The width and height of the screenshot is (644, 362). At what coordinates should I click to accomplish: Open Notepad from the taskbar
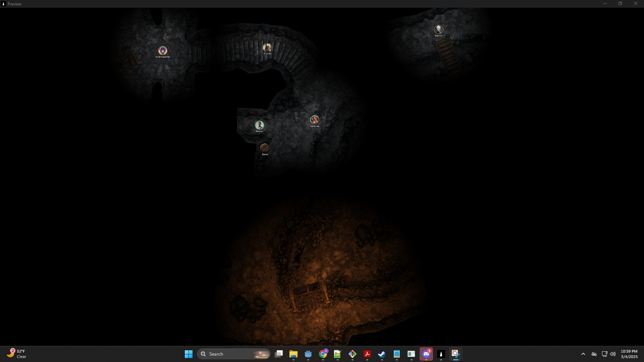click(396, 354)
